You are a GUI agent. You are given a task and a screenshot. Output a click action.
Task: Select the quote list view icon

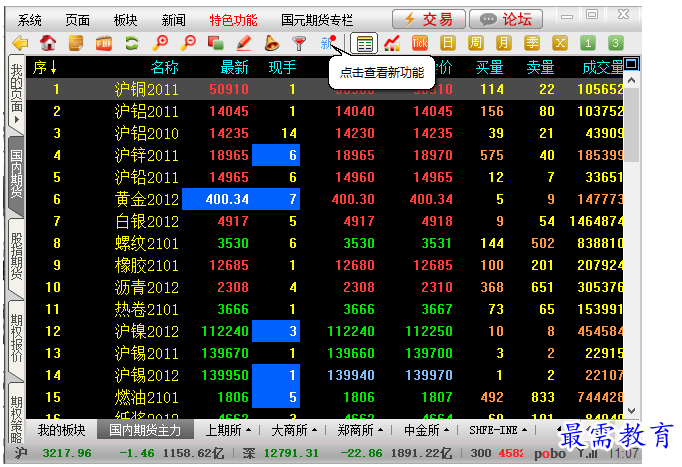[365, 43]
